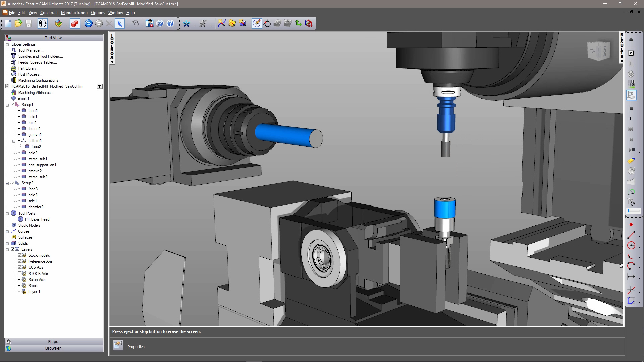Open the Manufacturing menu
Screen dimensions: 644x362
click(x=74, y=13)
